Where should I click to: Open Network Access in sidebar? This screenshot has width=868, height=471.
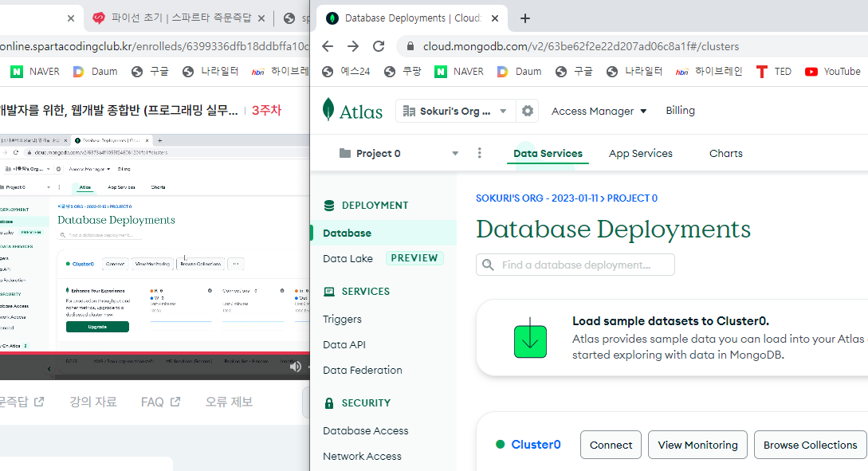coord(362,456)
